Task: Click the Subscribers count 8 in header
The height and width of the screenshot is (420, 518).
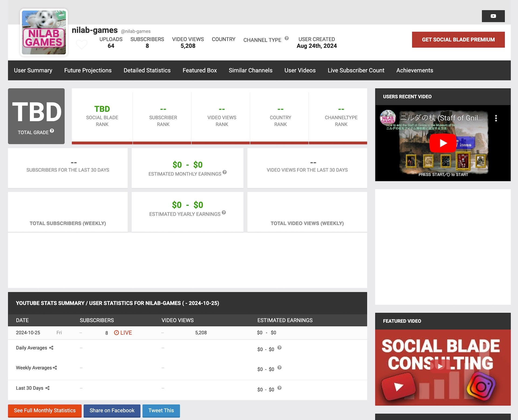Action: click(147, 46)
